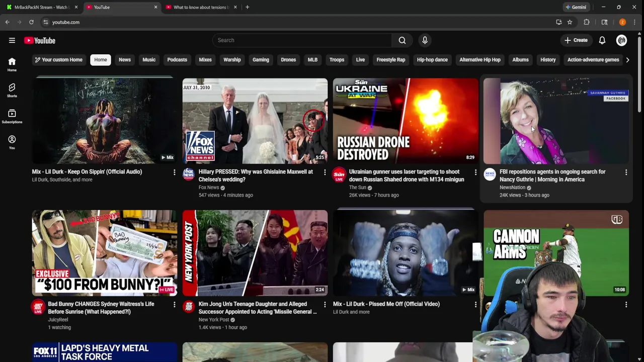The width and height of the screenshot is (644, 362).
Task: Open options for Ukrainian gunner video
Action: pos(475,172)
